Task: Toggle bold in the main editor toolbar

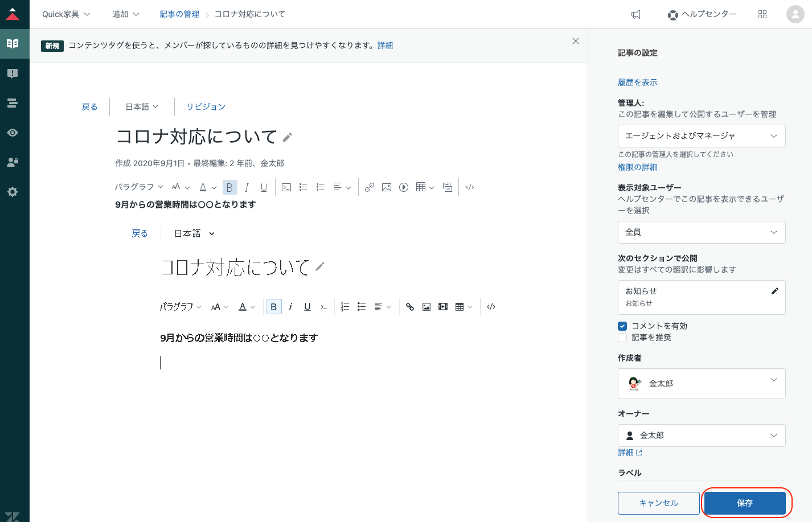Action: 229,187
